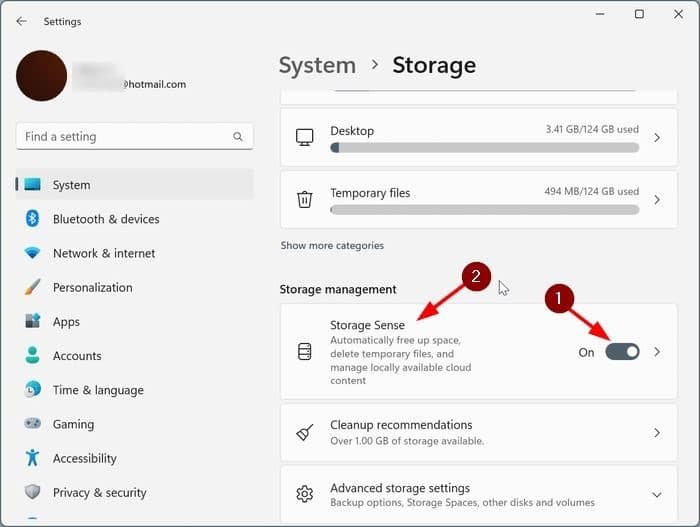Open Accessibility settings page
Image resolution: width=700 pixels, height=527 pixels.
tap(135, 458)
